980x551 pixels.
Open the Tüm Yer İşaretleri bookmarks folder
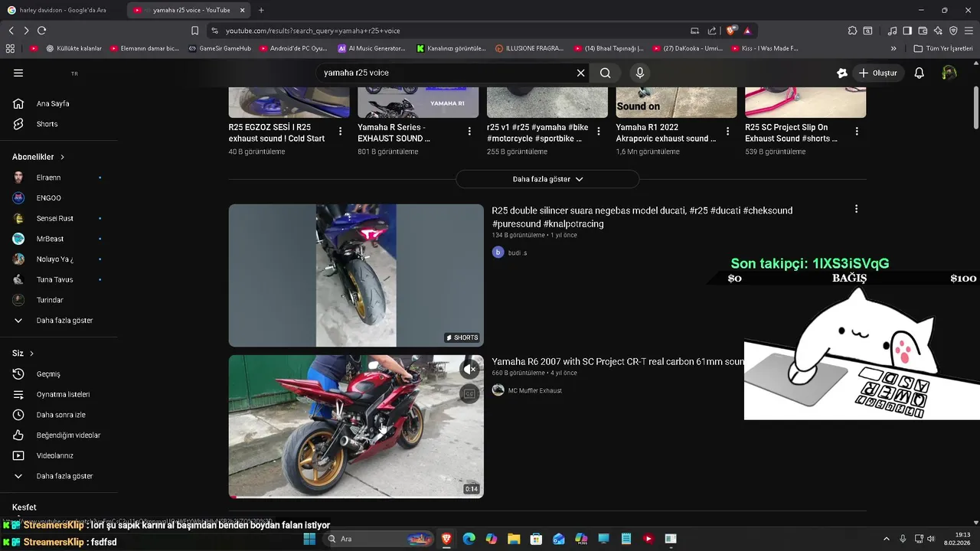coord(943,48)
